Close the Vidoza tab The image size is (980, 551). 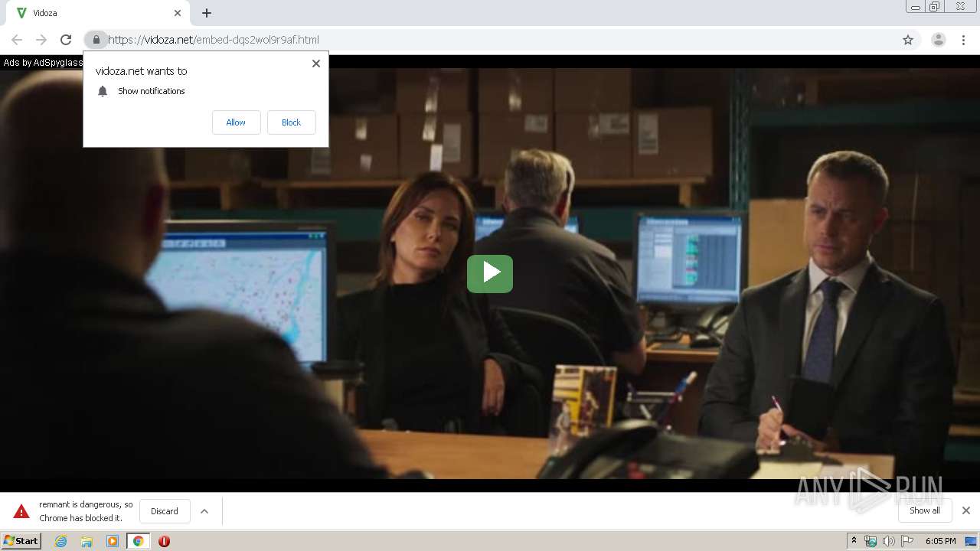click(x=178, y=13)
